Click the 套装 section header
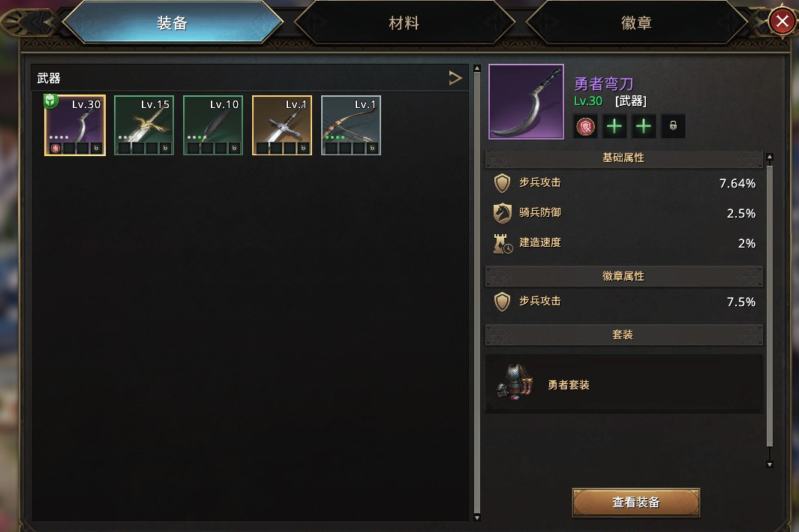799x532 pixels. point(623,335)
